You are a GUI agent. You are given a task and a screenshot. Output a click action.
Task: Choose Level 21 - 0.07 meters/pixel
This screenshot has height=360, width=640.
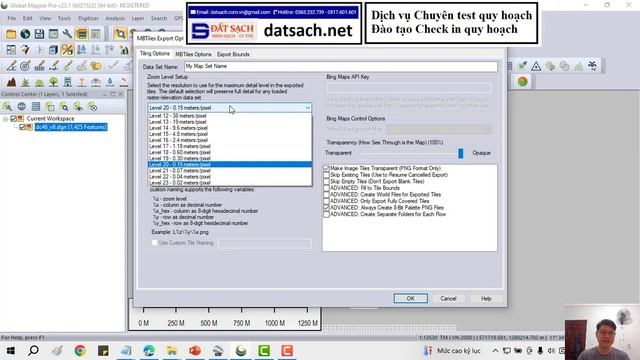click(x=230, y=171)
